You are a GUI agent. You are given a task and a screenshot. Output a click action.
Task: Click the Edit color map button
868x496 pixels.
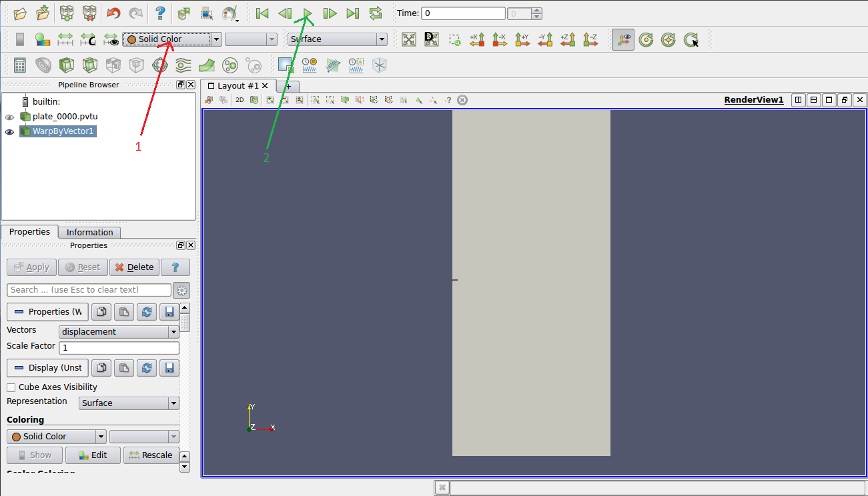coord(93,455)
